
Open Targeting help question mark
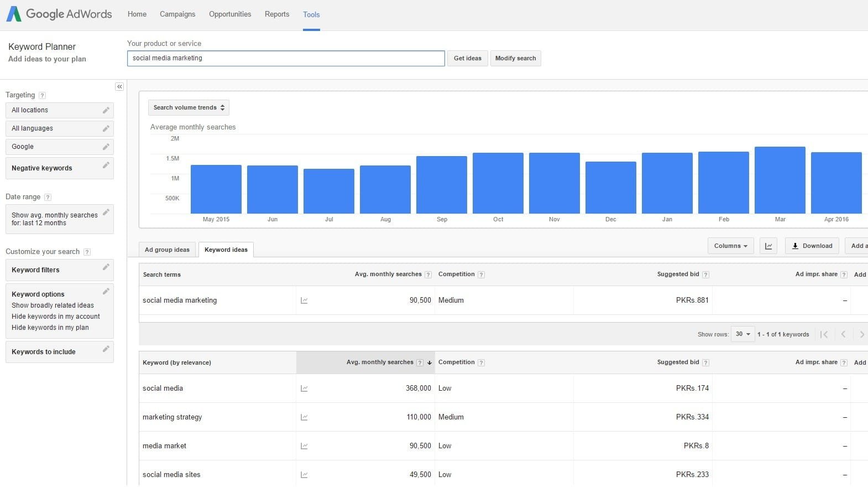point(43,95)
